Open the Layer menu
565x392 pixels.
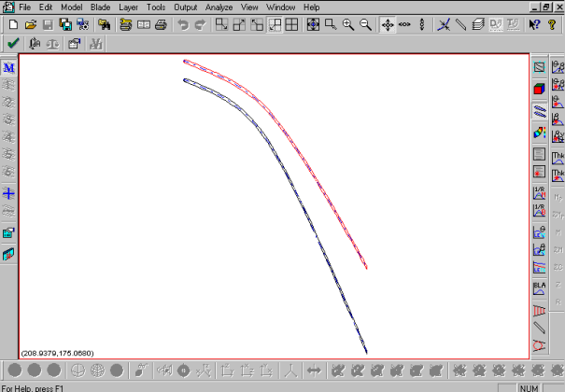point(128,7)
